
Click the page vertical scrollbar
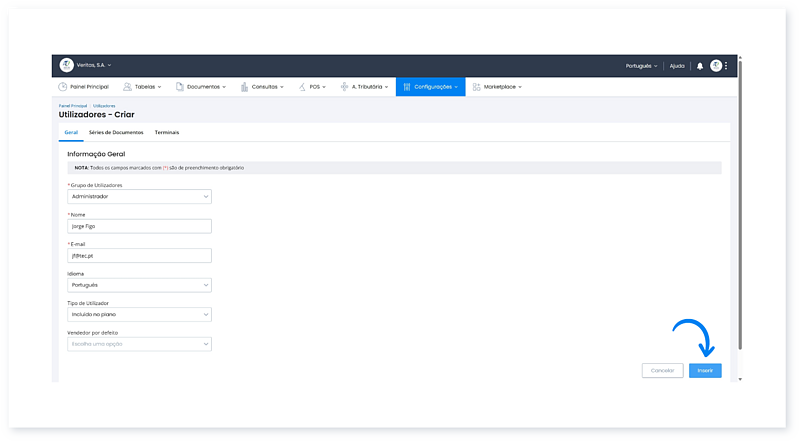[740, 204]
